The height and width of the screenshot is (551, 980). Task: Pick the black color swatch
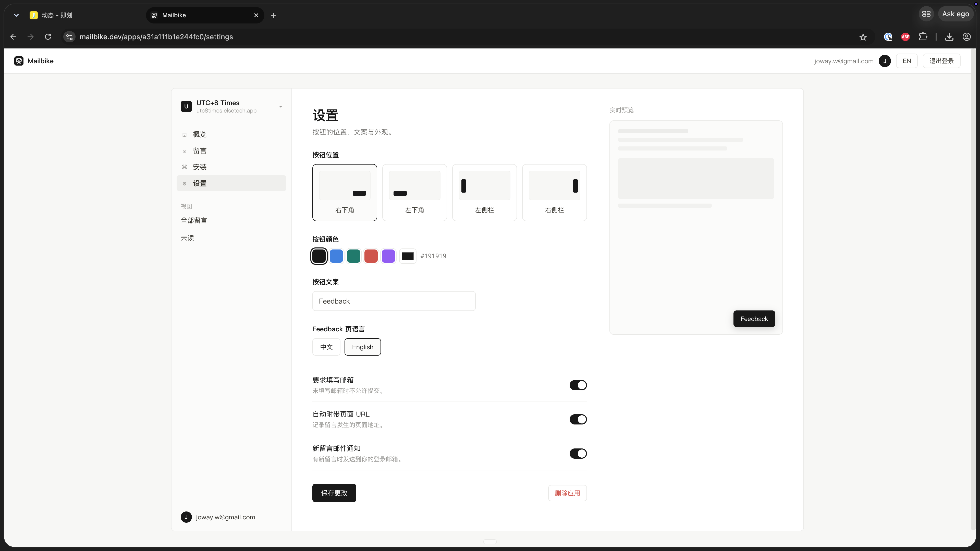click(319, 256)
